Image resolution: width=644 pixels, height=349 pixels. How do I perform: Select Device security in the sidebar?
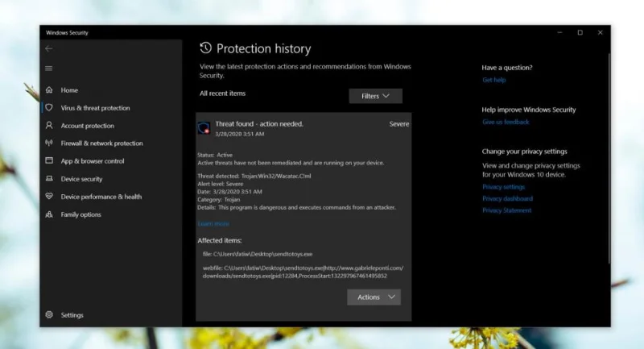[x=82, y=179]
